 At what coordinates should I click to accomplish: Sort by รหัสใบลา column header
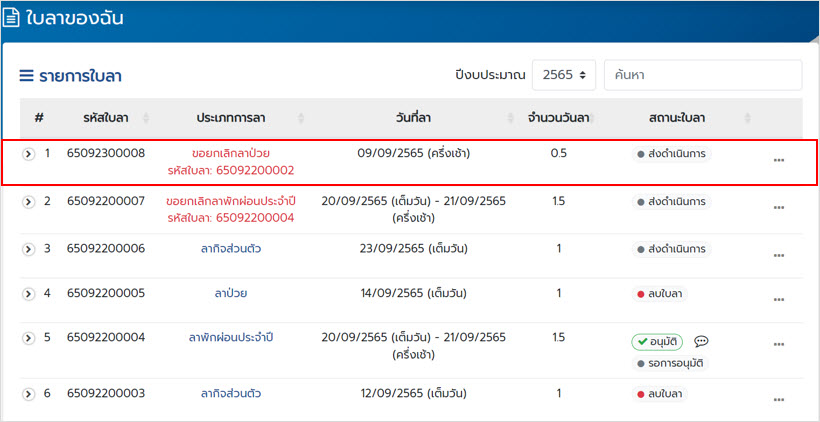point(105,118)
